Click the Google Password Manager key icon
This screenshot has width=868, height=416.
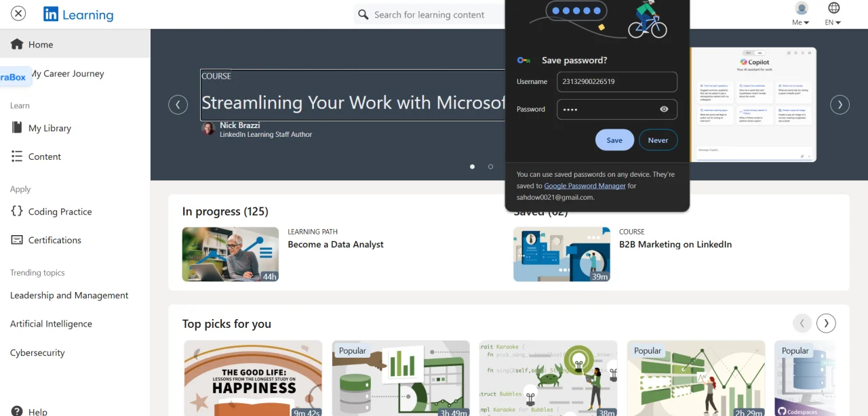[524, 60]
